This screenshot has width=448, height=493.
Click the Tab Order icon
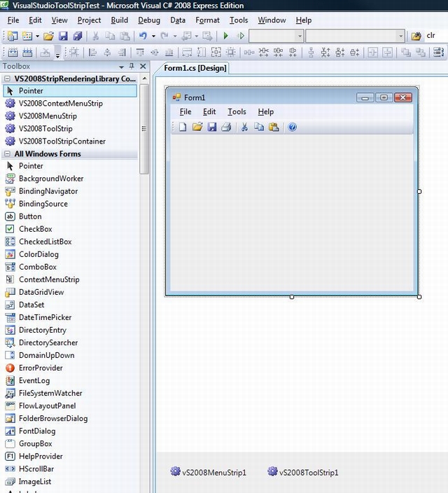coord(439,53)
